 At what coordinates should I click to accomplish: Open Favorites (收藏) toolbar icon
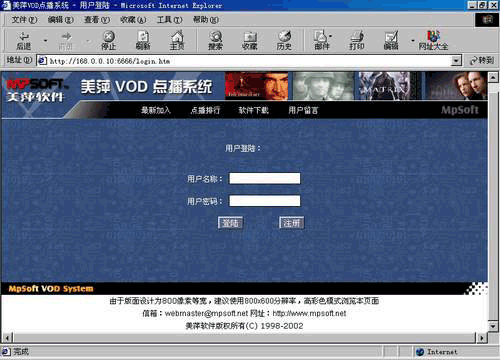tap(250, 40)
